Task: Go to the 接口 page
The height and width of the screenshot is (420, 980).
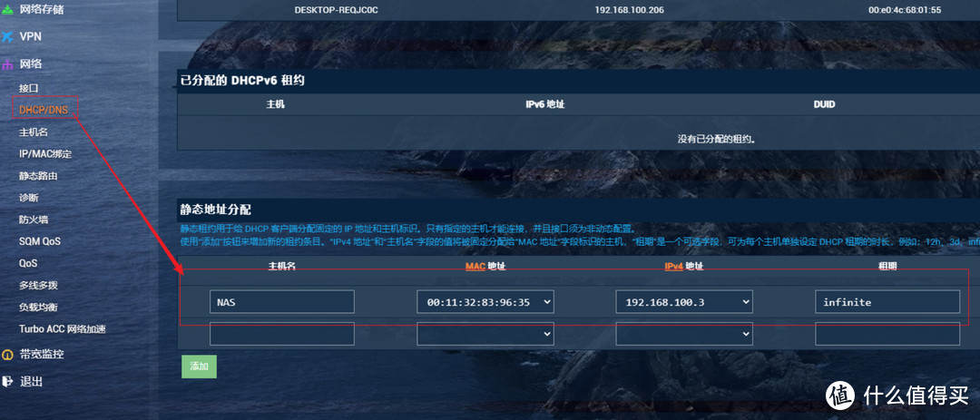Action: point(29,88)
